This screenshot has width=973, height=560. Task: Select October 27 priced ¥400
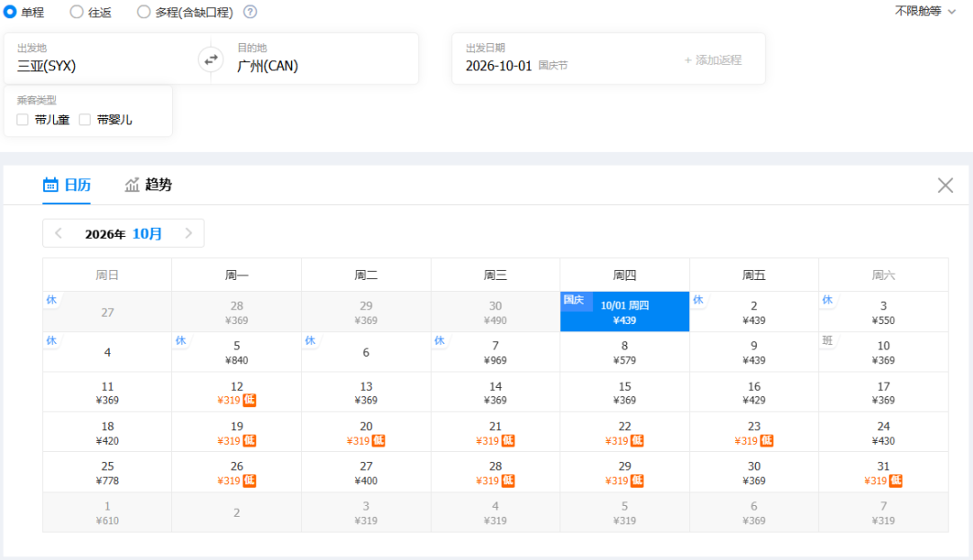coord(366,472)
